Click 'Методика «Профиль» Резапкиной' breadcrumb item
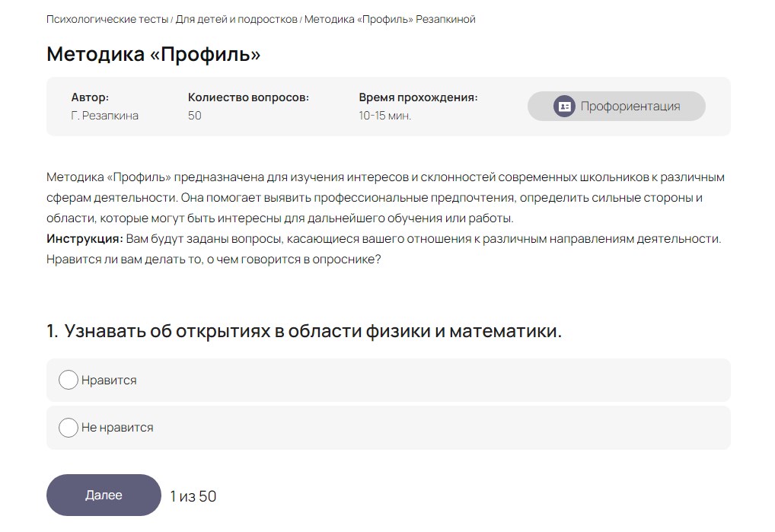The height and width of the screenshot is (532, 775). (390, 19)
